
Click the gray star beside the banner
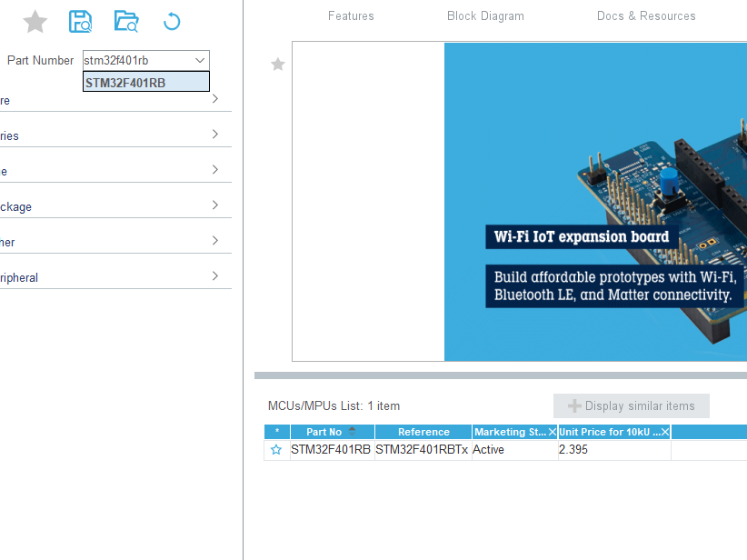pos(278,64)
